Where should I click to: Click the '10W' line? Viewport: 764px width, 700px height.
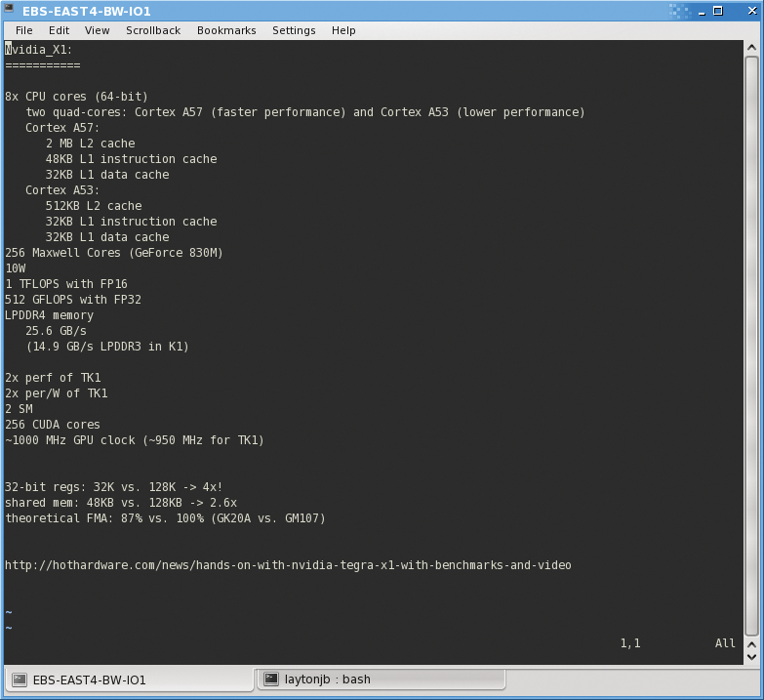16,268
